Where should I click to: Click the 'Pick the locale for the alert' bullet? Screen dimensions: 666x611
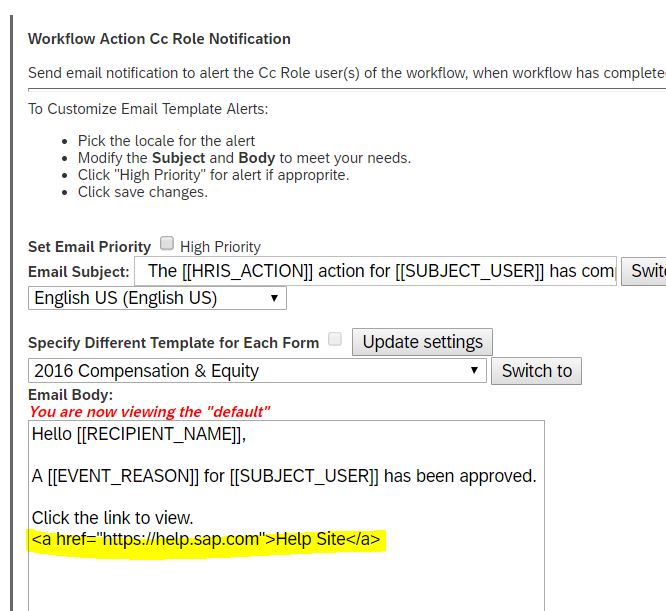point(166,141)
